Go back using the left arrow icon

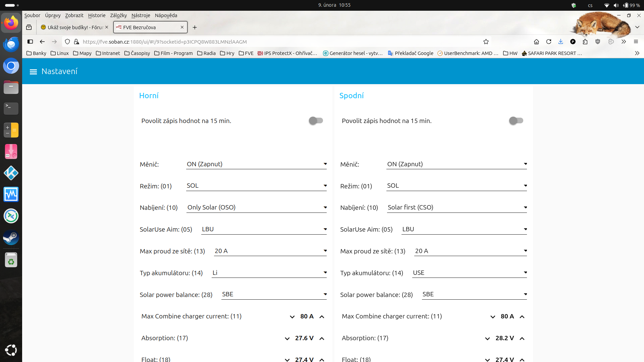click(42, 42)
